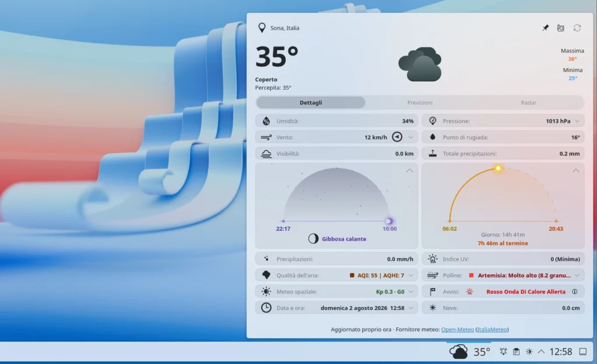597x364 pixels.
Task: Click the moon marker on the lunar arc
Action: point(389,221)
